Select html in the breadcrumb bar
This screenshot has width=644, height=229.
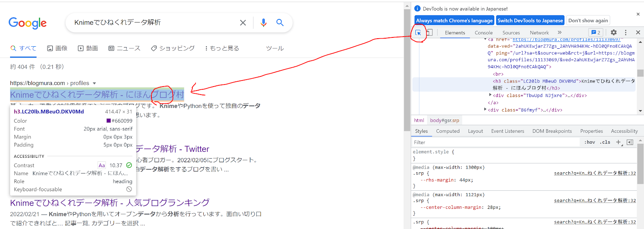[x=419, y=120]
